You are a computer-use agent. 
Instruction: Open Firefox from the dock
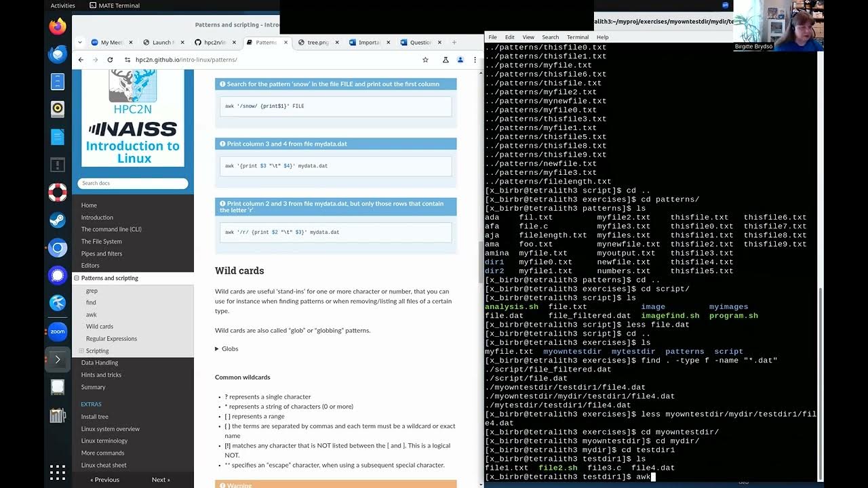pyautogui.click(x=58, y=26)
